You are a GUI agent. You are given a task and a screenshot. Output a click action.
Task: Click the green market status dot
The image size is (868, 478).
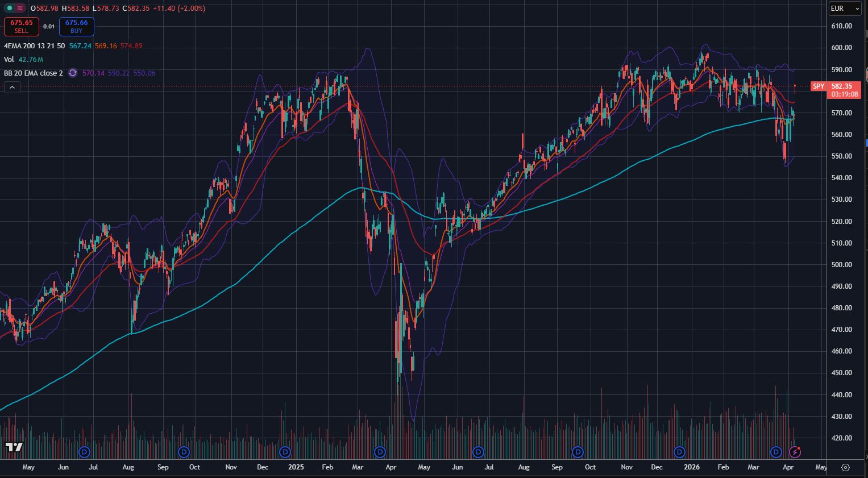point(9,9)
